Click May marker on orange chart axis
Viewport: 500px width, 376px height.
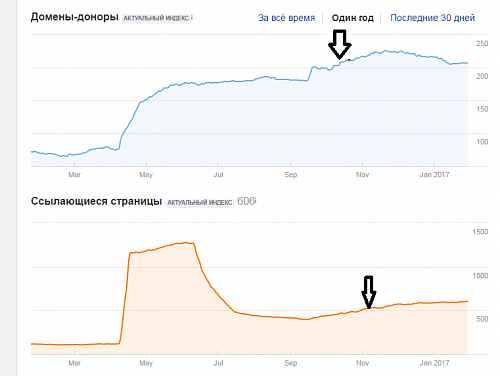tap(146, 363)
